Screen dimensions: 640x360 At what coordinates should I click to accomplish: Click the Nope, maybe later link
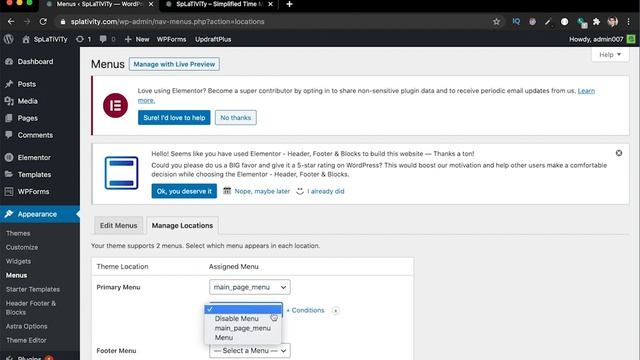(x=262, y=191)
